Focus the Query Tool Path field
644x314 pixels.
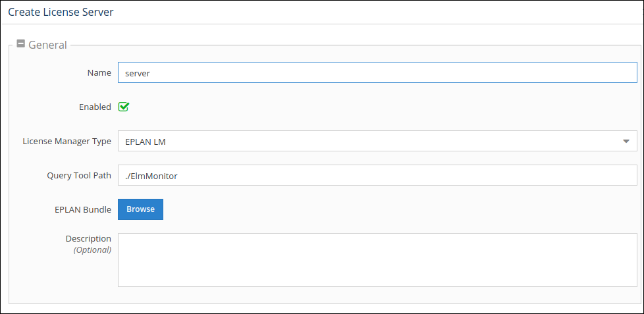377,175
